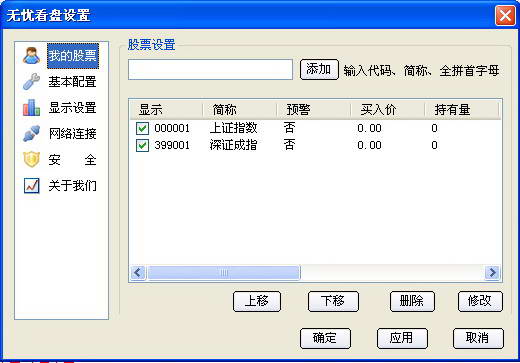
Task: Click the 删除 button
Action: point(412,301)
